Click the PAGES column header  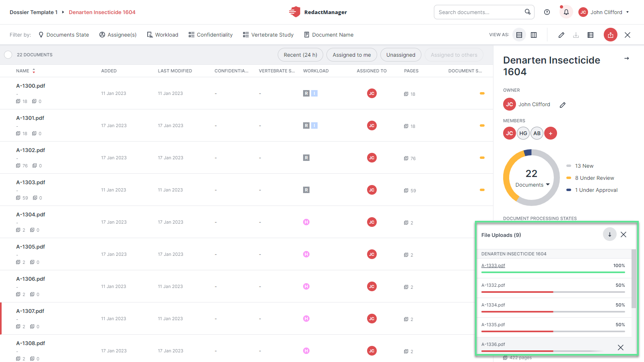click(x=411, y=71)
